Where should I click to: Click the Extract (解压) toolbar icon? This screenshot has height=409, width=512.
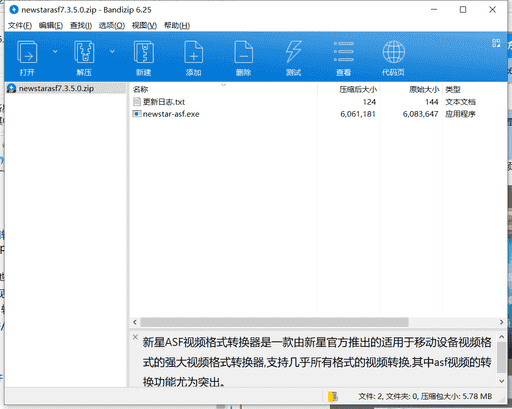pyautogui.click(x=84, y=52)
